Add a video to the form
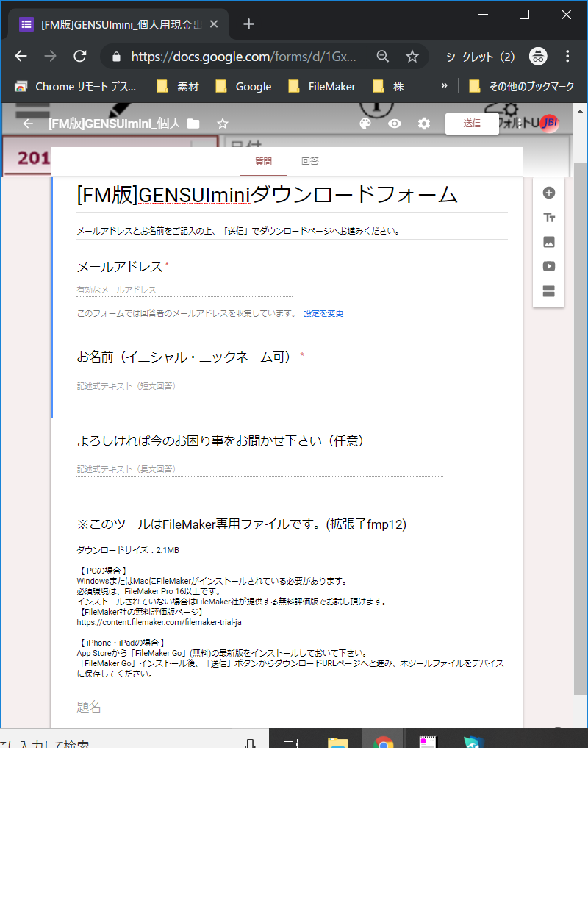588x903 pixels. [x=548, y=266]
